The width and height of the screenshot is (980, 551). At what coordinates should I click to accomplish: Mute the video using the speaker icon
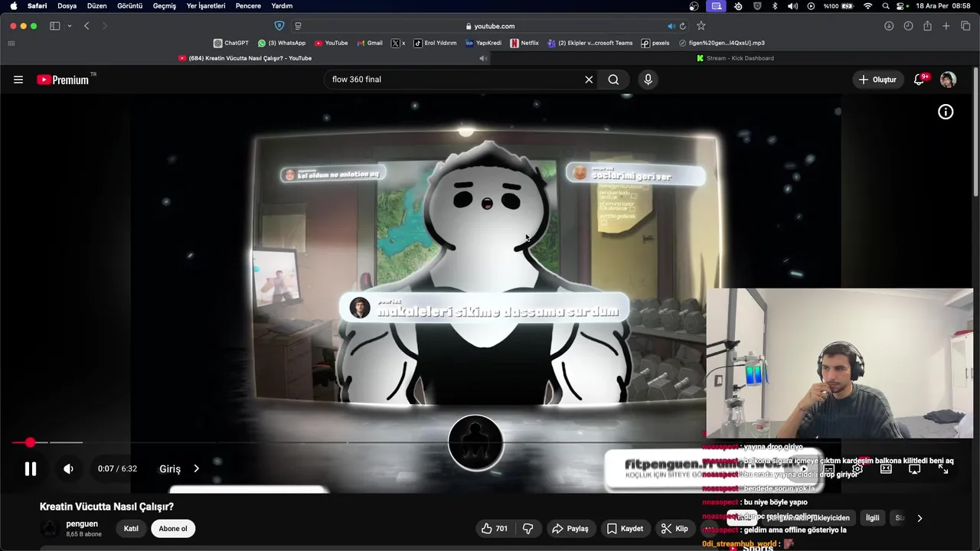68,469
